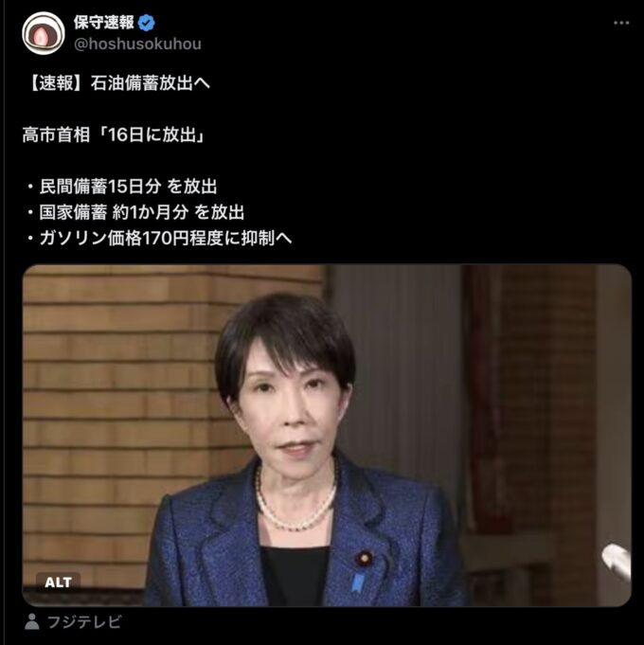The image size is (644, 645).
Task: Open the 保守速報 display name link
Action: [x=104, y=23]
